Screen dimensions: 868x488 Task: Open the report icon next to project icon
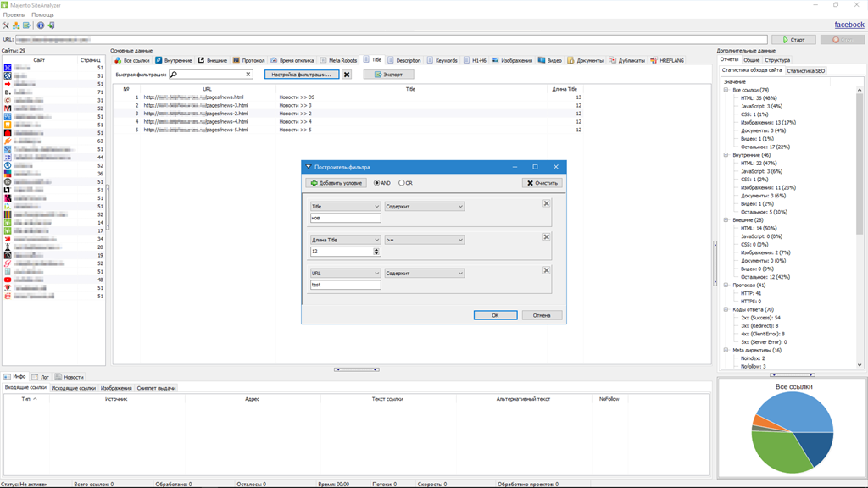point(26,26)
